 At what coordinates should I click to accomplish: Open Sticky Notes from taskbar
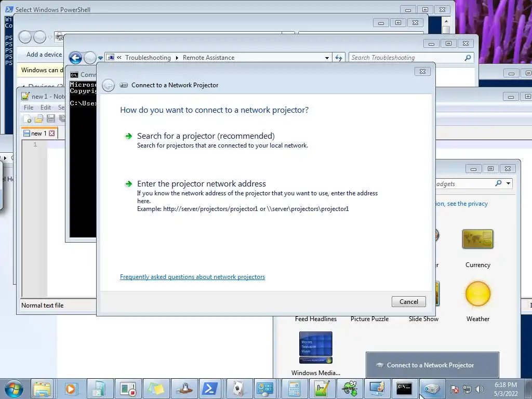pyautogui.click(x=156, y=389)
